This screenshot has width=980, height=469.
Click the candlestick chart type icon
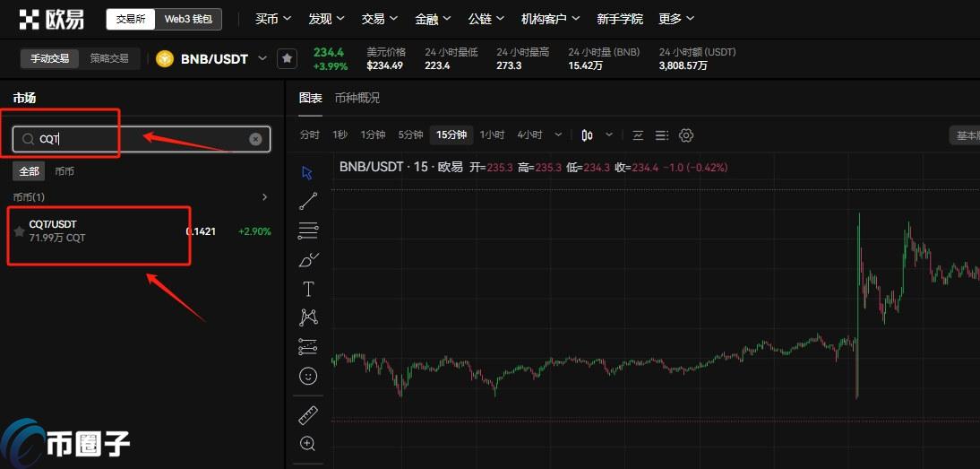coord(587,135)
